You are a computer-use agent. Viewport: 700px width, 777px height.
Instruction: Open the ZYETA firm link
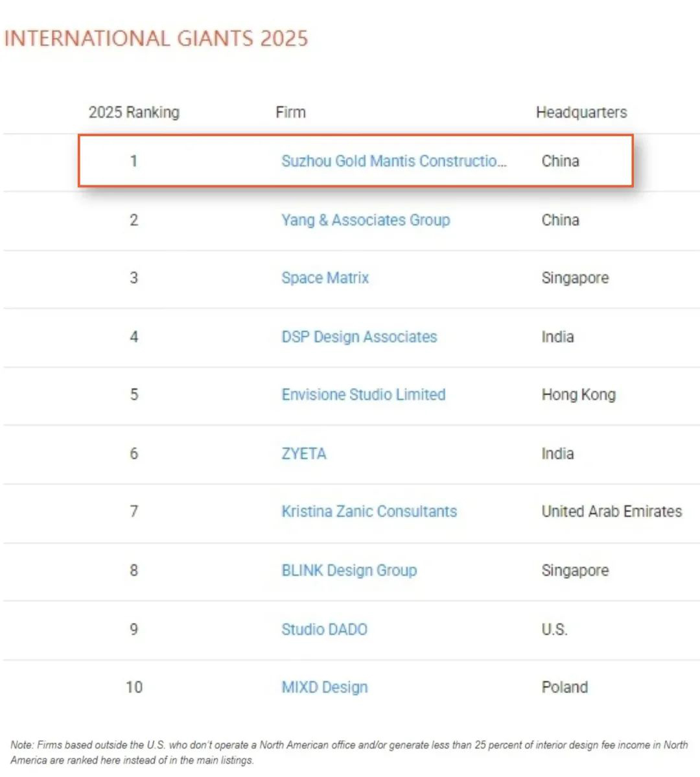tap(303, 453)
